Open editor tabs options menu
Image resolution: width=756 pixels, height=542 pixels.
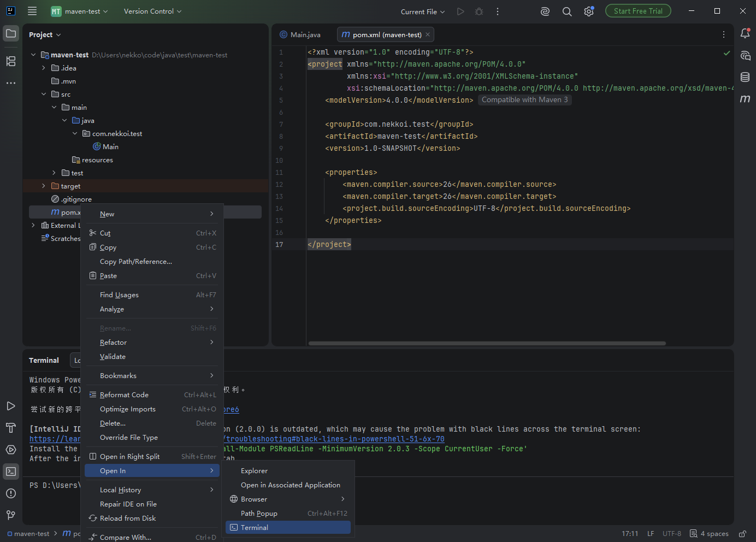click(724, 34)
